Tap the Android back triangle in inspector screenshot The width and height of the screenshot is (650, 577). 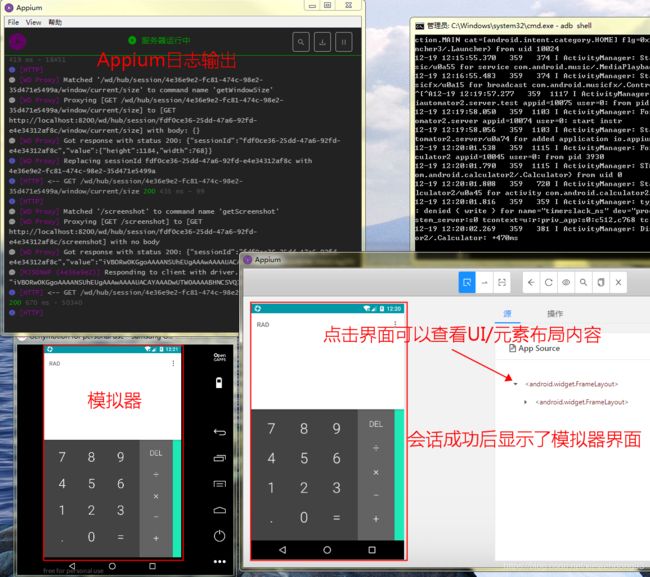[283, 550]
